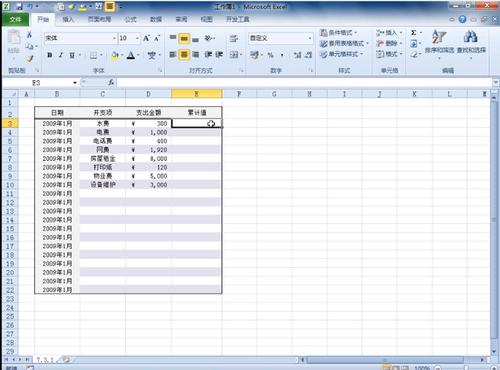Switch to the Insert (插入) tab
Screen dimensions: 500x370
click(x=68, y=19)
